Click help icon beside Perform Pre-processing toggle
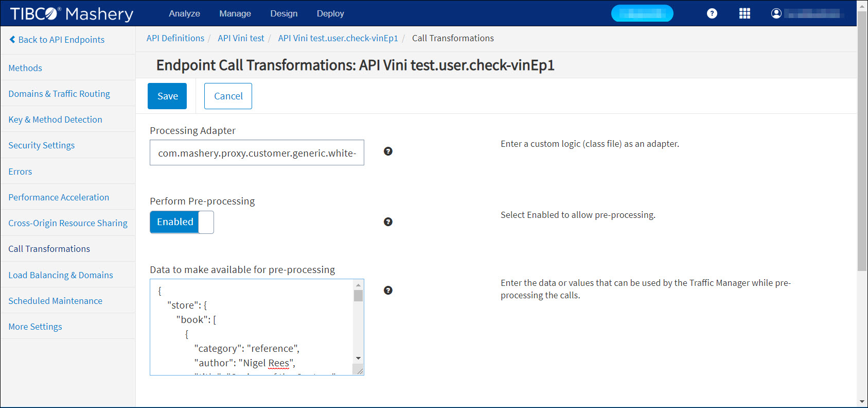Screen dimensions: 868x408 388,222
